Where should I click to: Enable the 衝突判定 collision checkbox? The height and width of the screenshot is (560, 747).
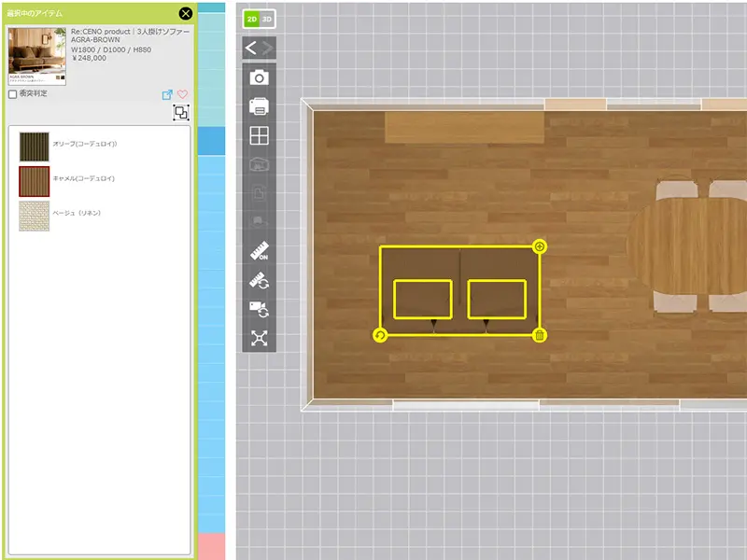click(x=12, y=94)
